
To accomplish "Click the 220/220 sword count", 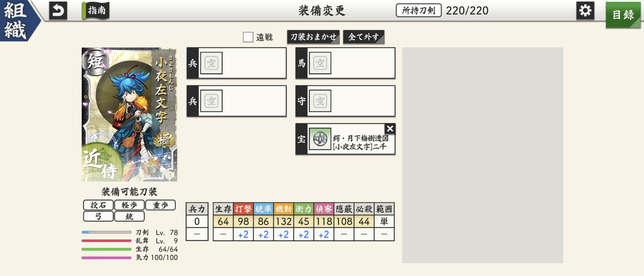I will (467, 11).
